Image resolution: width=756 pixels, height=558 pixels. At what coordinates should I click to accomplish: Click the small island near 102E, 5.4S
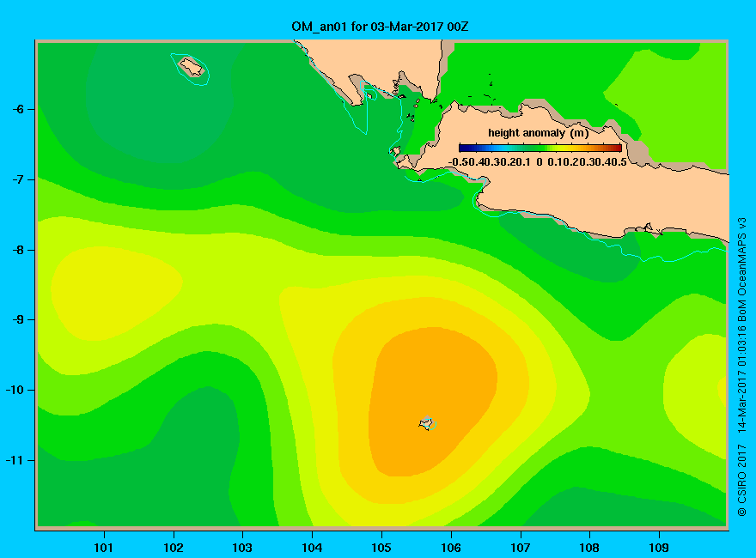click(192, 67)
